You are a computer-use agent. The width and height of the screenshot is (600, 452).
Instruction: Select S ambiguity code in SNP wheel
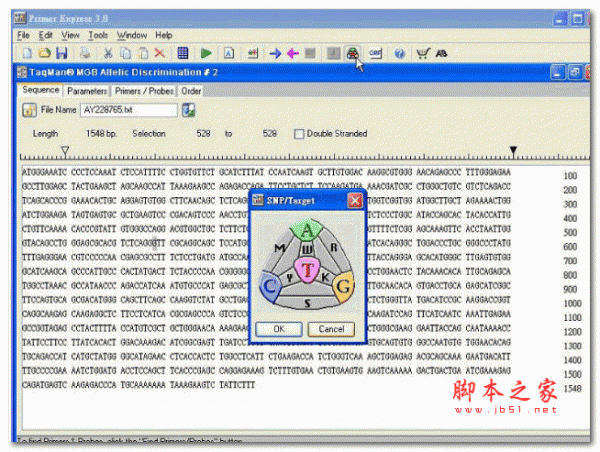coord(307,304)
